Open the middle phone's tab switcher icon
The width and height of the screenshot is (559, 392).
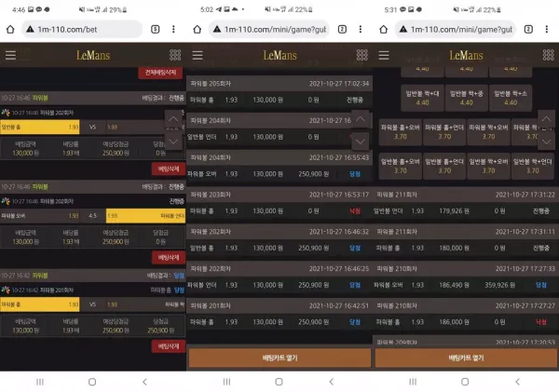pyautogui.click(x=342, y=29)
